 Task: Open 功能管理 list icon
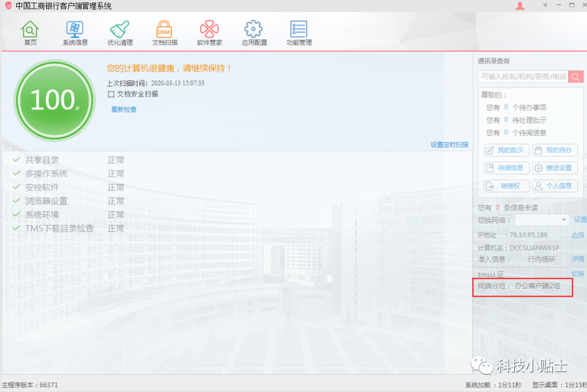click(299, 32)
